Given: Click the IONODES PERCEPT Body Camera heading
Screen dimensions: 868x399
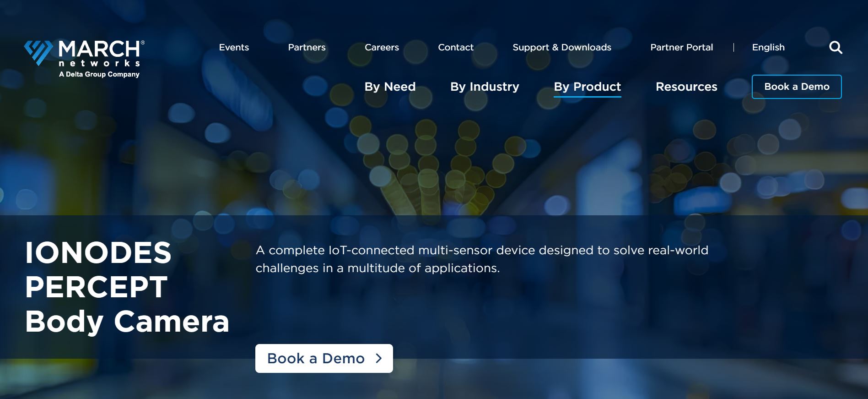Looking at the screenshot, I should [127, 287].
